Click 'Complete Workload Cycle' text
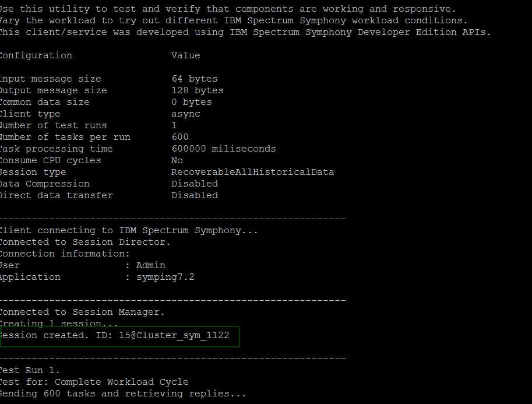The height and width of the screenshot is (404, 532). coord(121,382)
